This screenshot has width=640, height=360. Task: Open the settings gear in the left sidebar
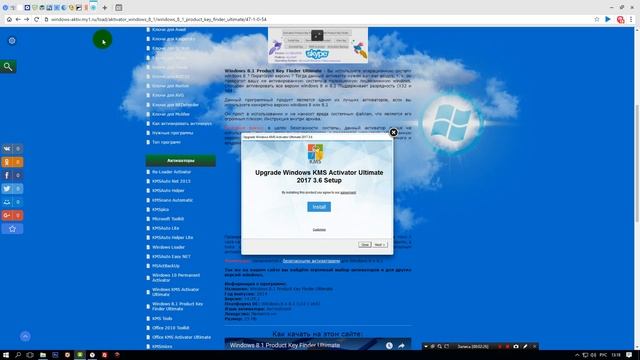[x=12, y=40]
